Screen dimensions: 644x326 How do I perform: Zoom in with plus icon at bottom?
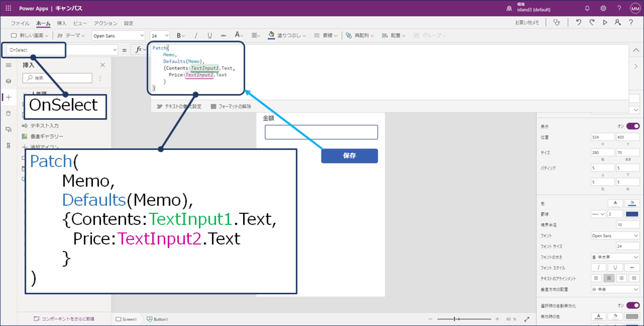point(497,319)
